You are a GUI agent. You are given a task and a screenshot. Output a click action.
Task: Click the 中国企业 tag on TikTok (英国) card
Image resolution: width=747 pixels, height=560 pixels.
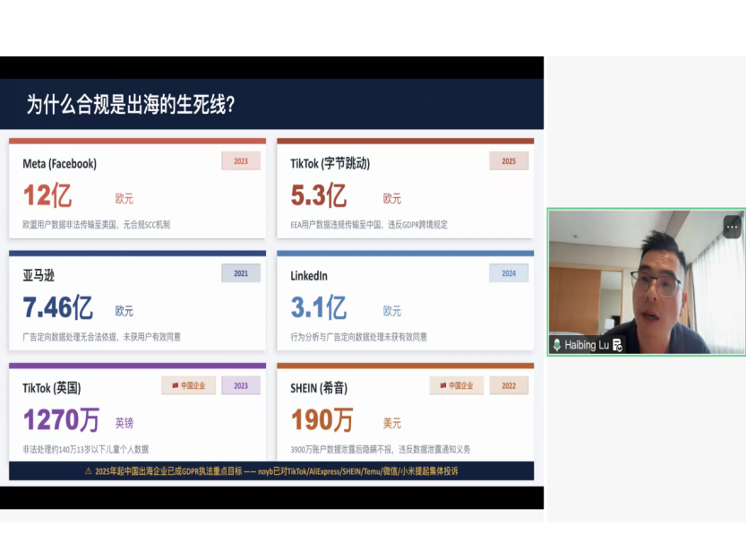(189, 385)
